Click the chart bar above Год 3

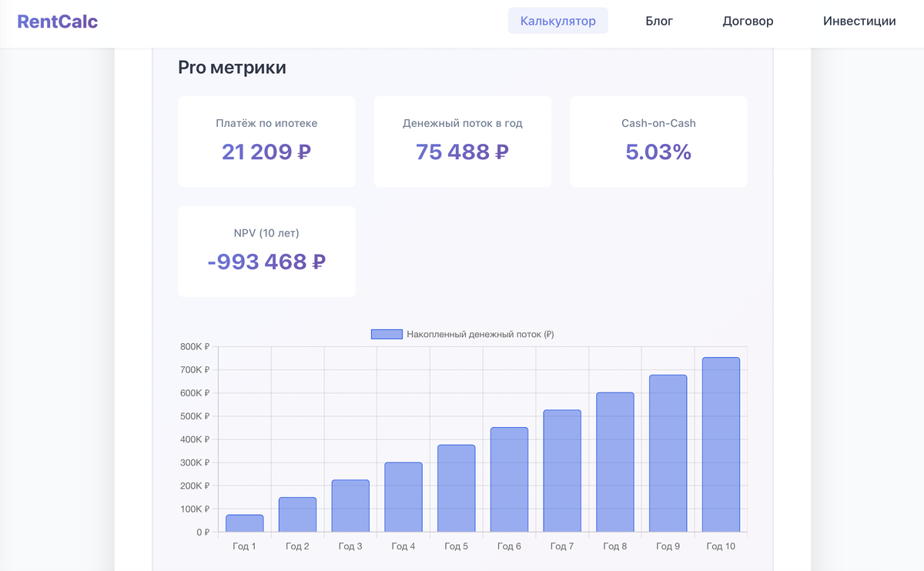point(350,506)
